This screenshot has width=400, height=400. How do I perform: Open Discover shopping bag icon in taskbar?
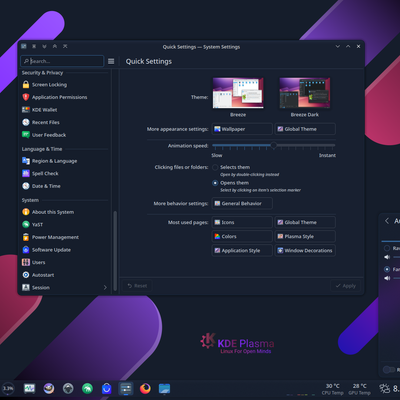(107, 388)
